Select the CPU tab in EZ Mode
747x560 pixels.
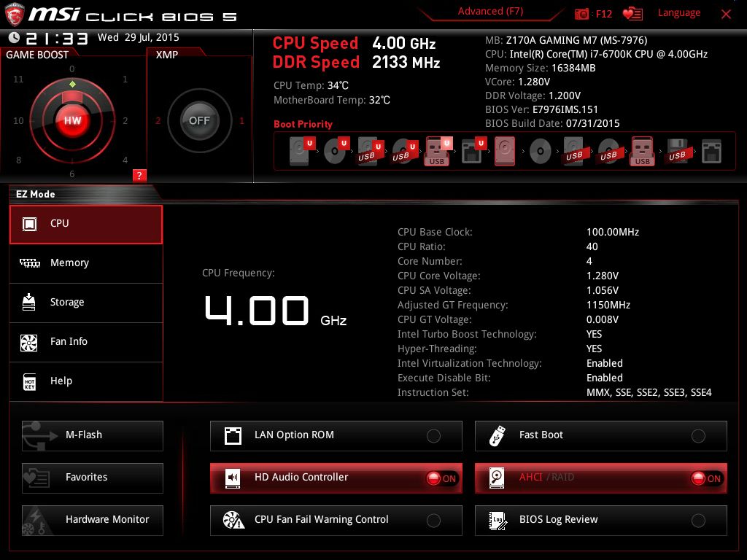[86, 225]
